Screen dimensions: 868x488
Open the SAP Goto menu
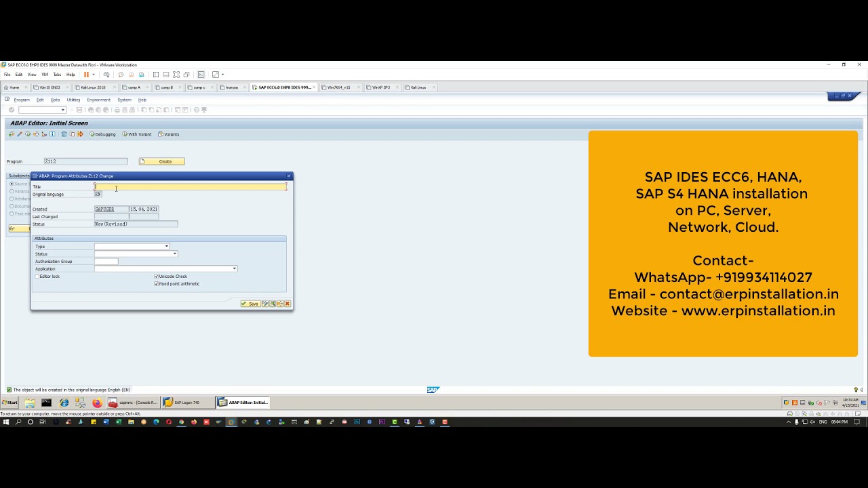pos(55,100)
